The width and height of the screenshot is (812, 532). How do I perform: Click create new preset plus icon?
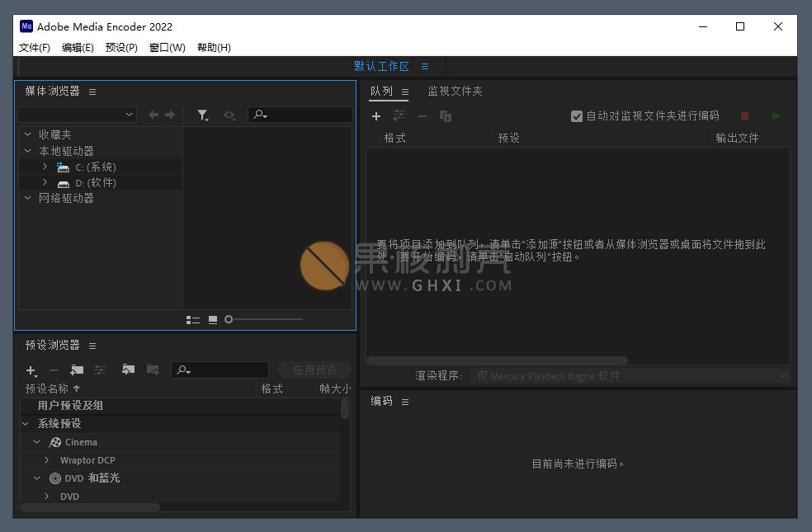coord(31,371)
